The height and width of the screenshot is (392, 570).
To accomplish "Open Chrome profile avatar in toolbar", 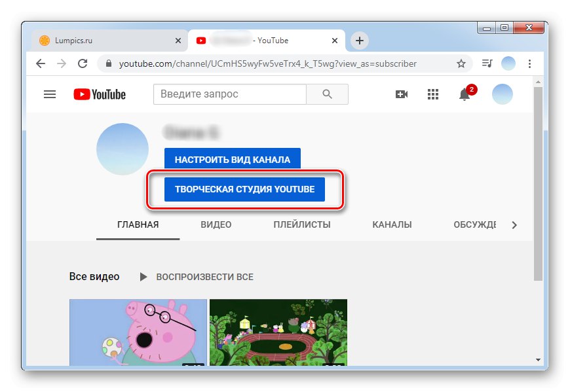I will (508, 63).
